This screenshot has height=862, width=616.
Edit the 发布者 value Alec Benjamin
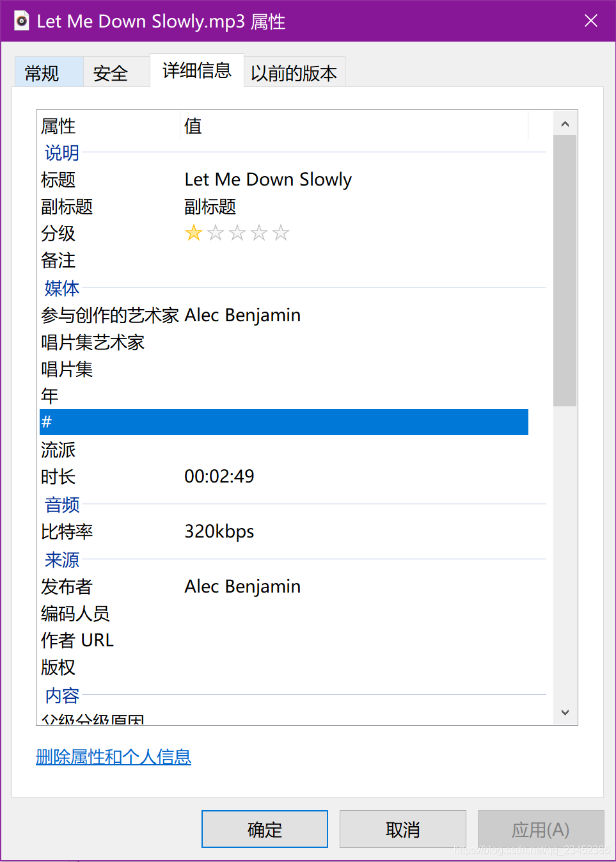pos(242,586)
